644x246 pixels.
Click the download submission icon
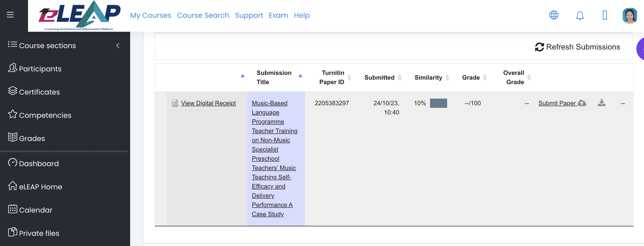(x=601, y=103)
